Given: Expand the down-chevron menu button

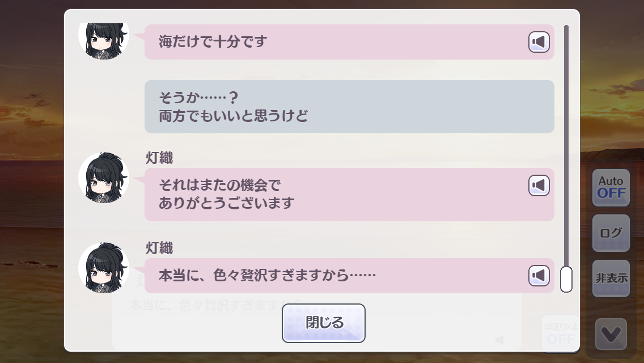Looking at the screenshot, I should coord(611,335).
